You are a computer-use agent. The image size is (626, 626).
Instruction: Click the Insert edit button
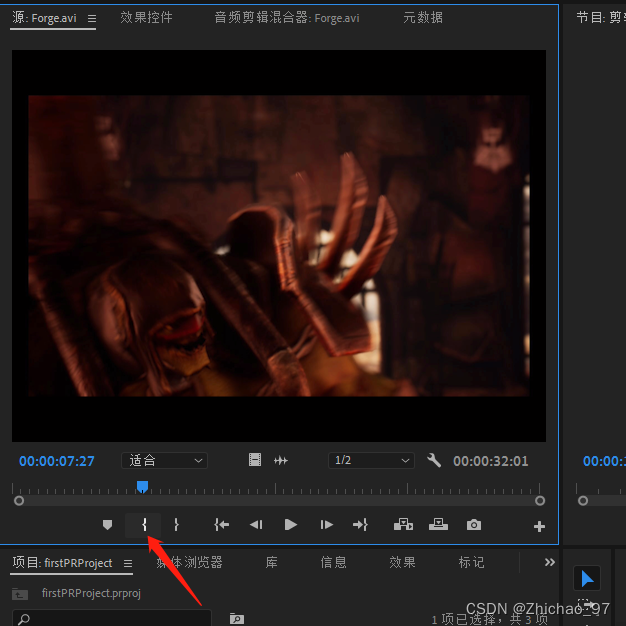pyautogui.click(x=403, y=525)
